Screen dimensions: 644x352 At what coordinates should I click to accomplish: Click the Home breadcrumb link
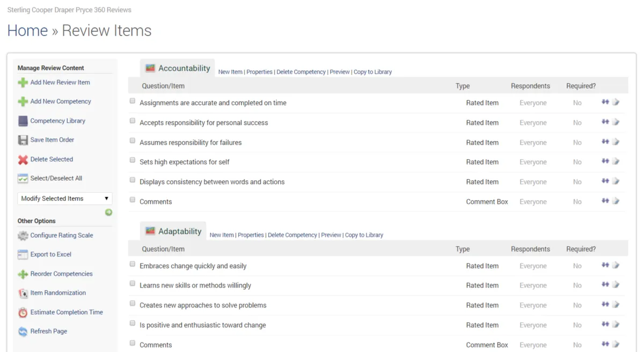click(x=27, y=31)
